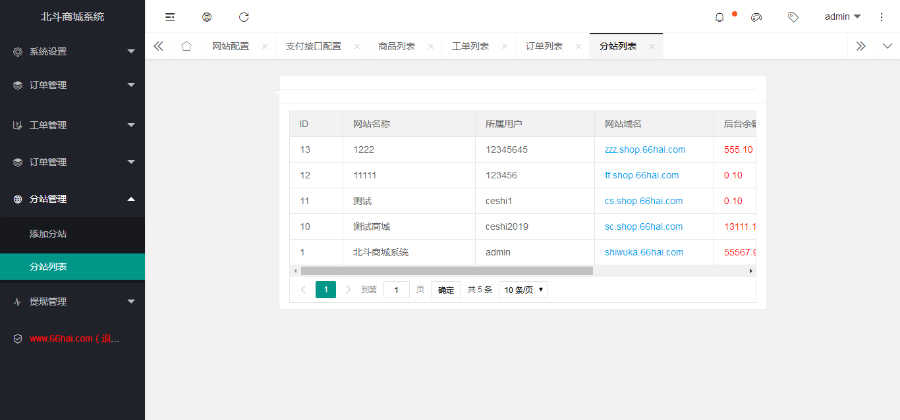Go to home tab icon
The height and width of the screenshot is (420, 900).
186,46
